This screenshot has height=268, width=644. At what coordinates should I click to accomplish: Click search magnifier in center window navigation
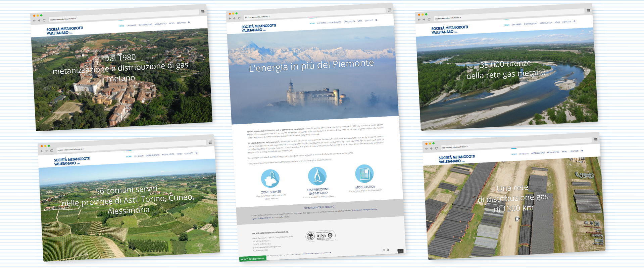pos(376,20)
